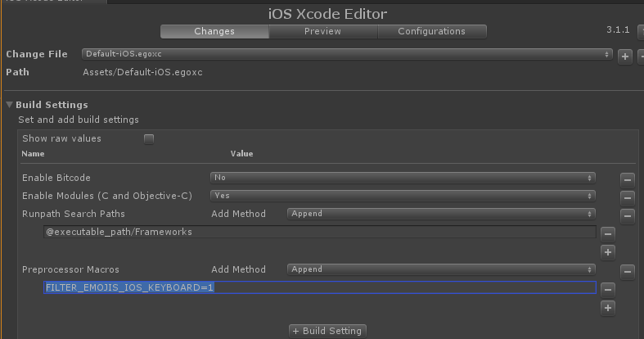Remove the Enable Bitcode build setting
Image resolution: width=644 pixels, height=339 pixels.
click(627, 179)
